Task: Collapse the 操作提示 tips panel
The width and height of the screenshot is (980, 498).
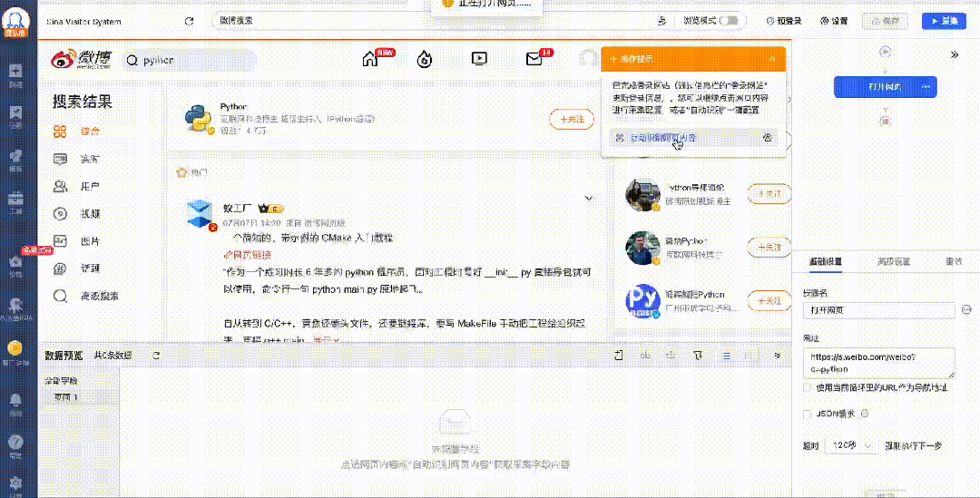Action: point(773,59)
